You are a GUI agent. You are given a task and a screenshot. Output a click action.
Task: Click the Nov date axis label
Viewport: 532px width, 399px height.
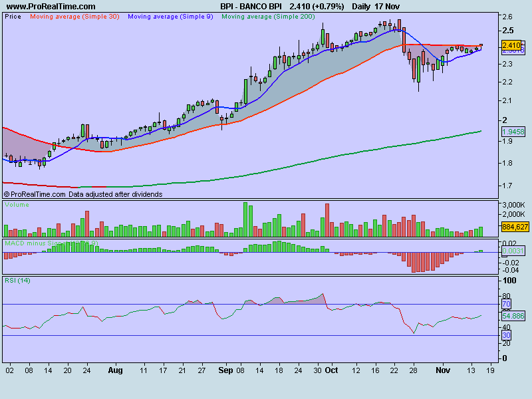tap(443, 370)
